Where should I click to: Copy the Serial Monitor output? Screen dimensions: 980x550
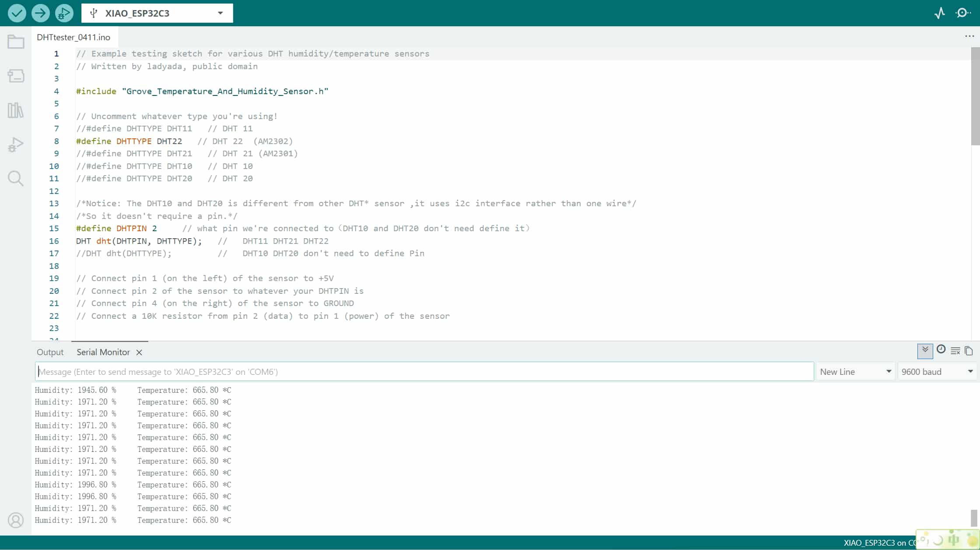pyautogui.click(x=969, y=351)
